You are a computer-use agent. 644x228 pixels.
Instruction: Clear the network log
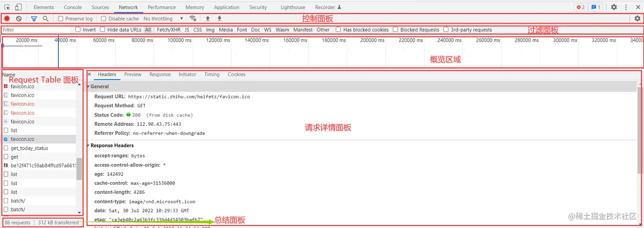[19, 19]
